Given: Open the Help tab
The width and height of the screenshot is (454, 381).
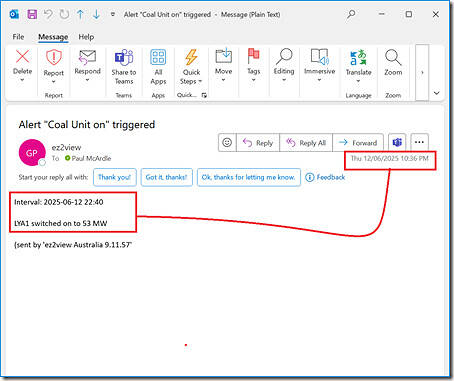Looking at the screenshot, I should [x=86, y=37].
